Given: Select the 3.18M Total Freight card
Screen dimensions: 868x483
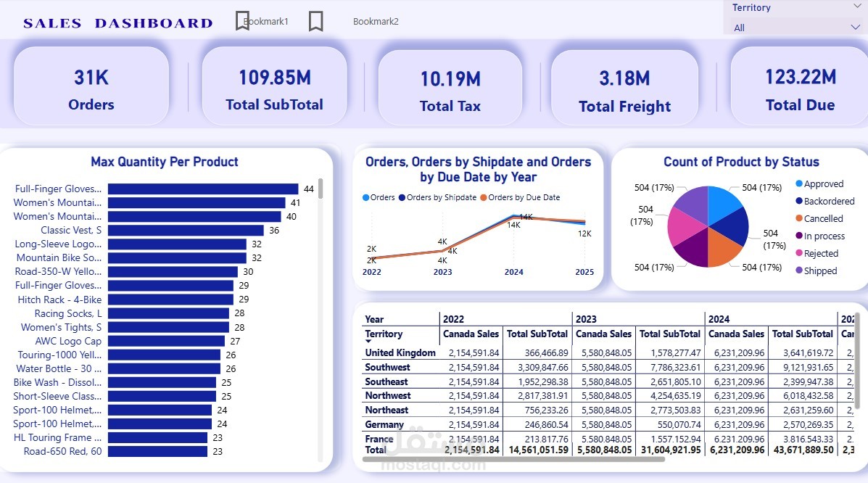Looking at the screenshot, I should pos(624,88).
